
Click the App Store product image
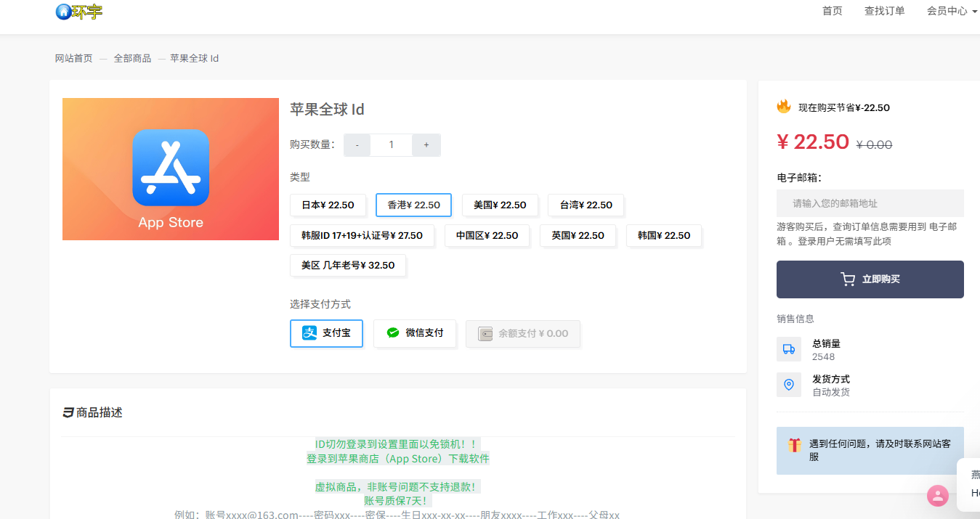(171, 169)
